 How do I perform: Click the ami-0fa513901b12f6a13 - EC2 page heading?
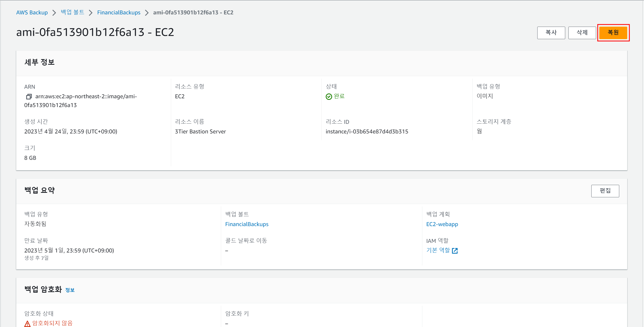95,32
